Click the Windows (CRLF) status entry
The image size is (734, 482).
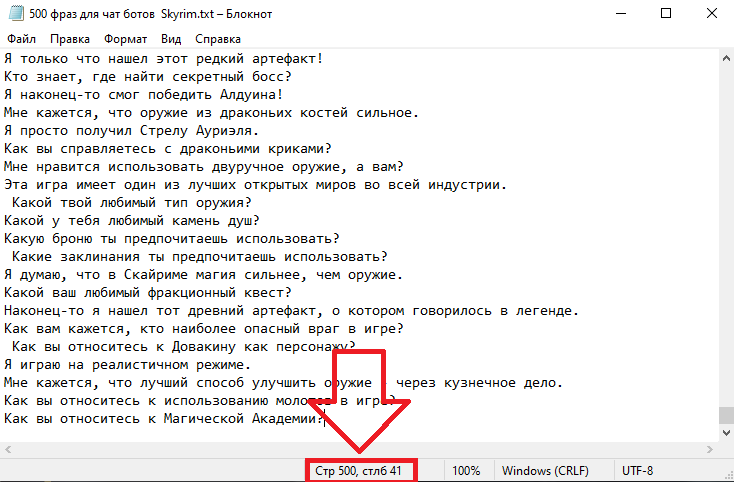pos(545,470)
